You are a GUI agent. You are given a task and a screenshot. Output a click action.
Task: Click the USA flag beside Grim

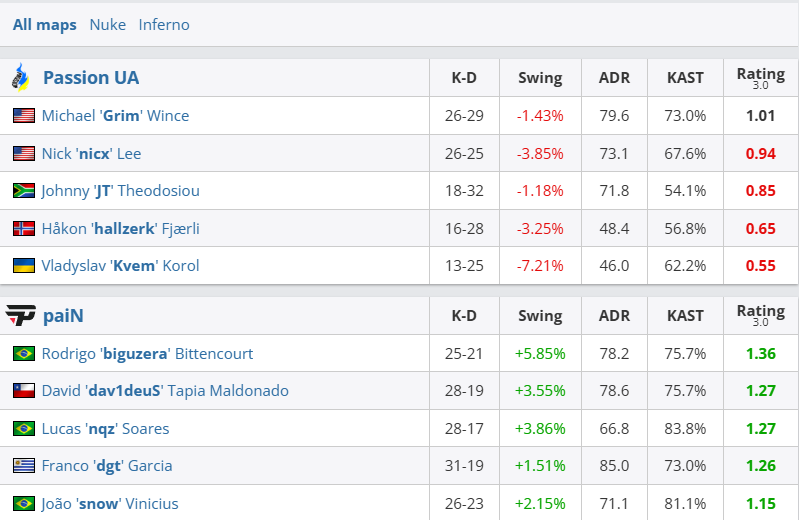pos(24,116)
